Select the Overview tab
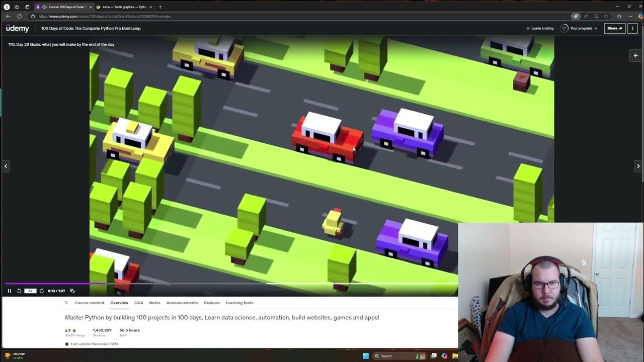The image size is (644, 362). point(119,303)
